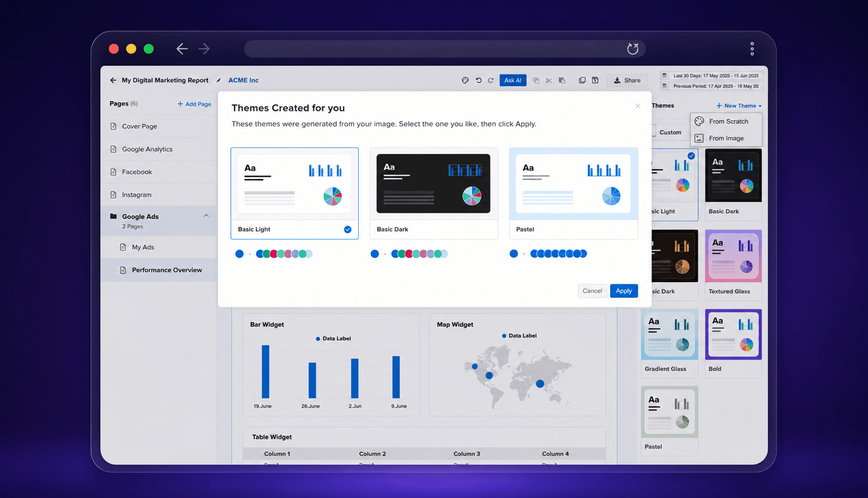This screenshot has width=868, height=498.
Task: Reload the page in address bar
Action: tap(633, 49)
